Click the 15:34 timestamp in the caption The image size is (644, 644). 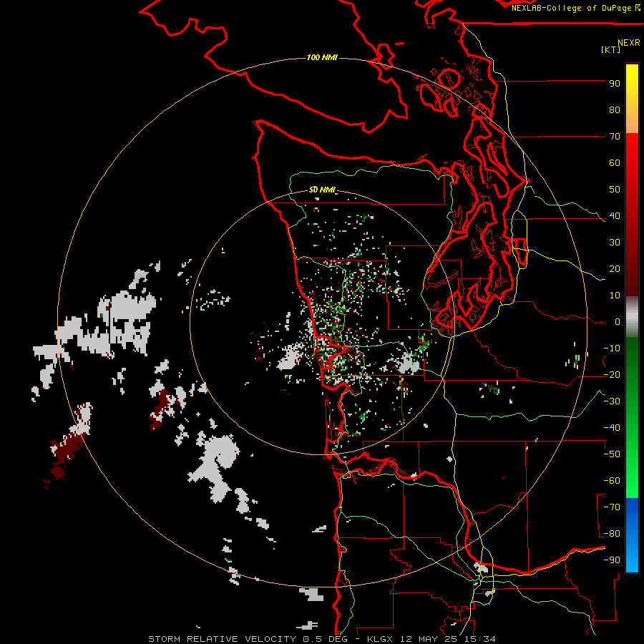point(480,639)
